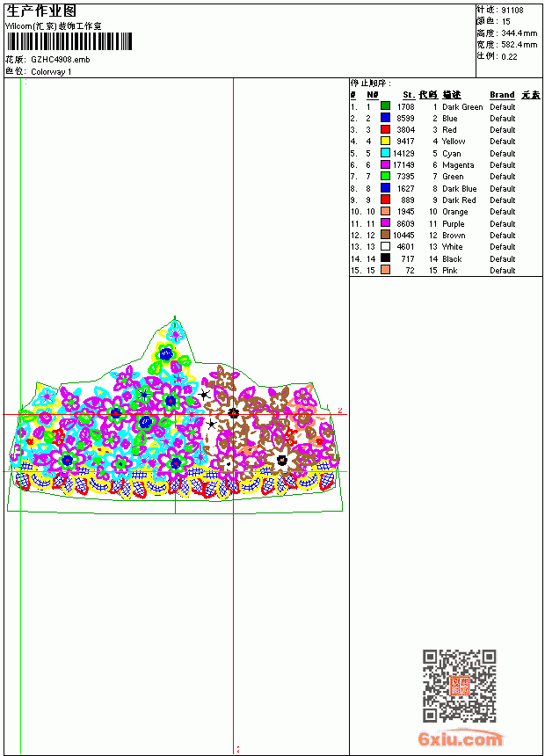The height and width of the screenshot is (756, 545).
Task: Select the Dark Green color swatch in row 1
Action: coord(385,106)
